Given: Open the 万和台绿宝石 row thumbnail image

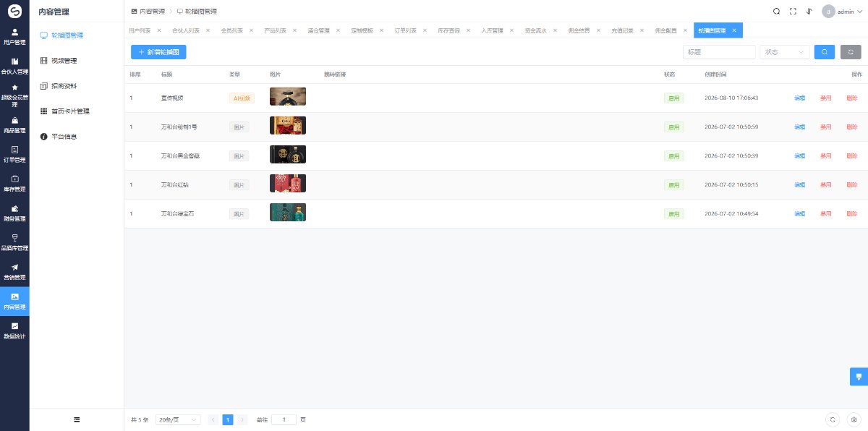Looking at the screenshot, I should point(288,213).
